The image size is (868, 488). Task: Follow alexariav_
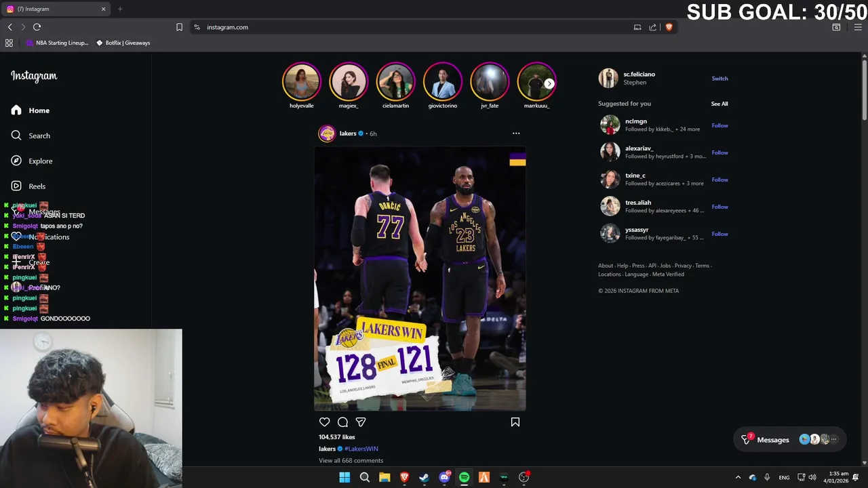pyautogui.click(x=719, y=152)
